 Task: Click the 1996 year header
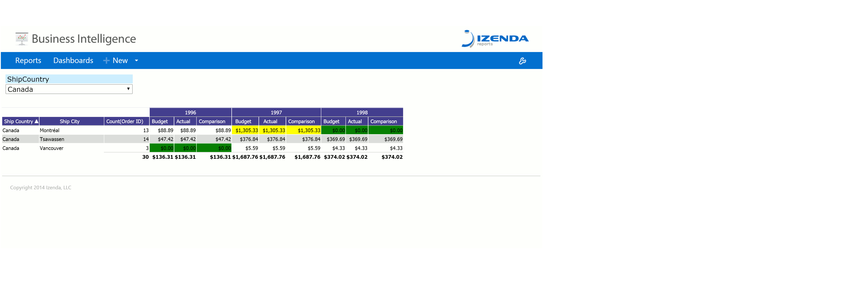[x=190, y=113]
